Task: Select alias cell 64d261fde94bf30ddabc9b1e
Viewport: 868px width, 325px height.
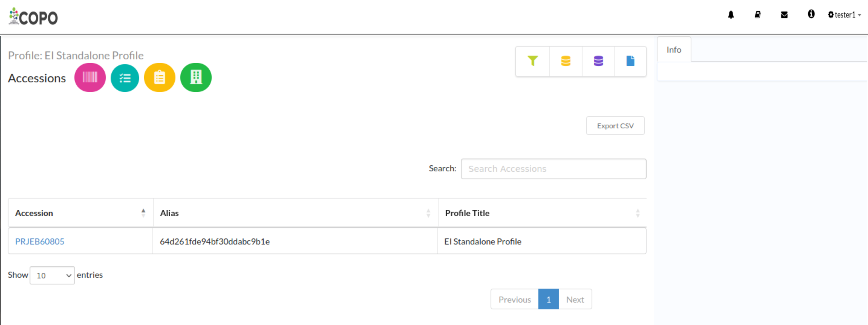Action: [x=295, y=241]
